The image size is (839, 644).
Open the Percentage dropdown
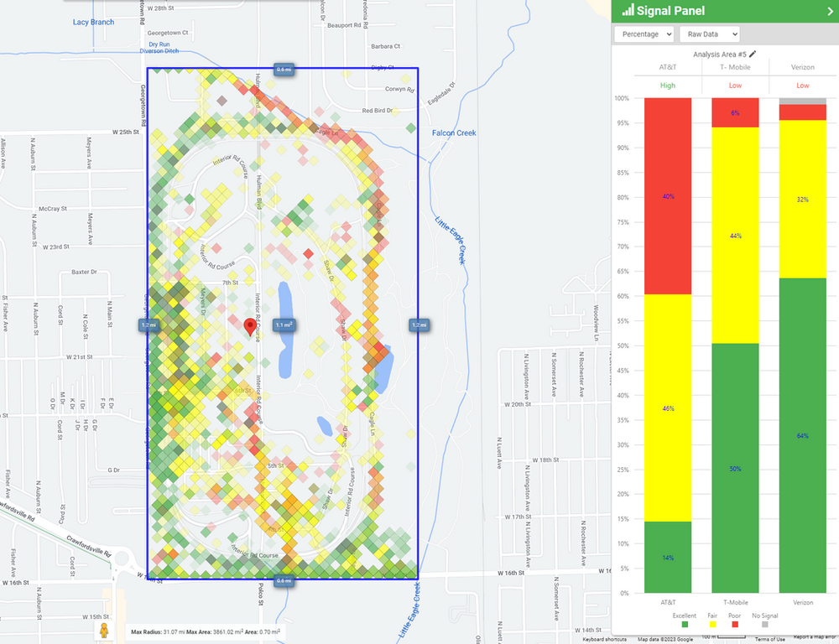tap(644, 34)
